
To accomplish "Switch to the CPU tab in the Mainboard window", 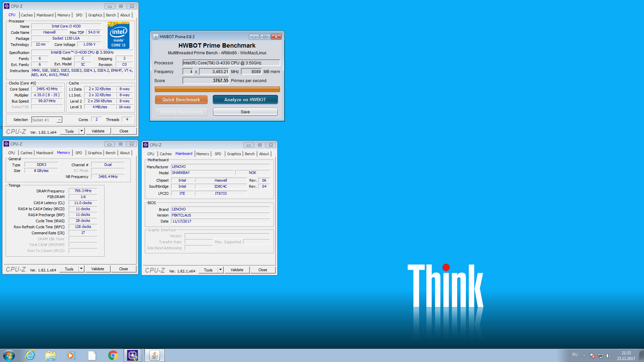I will click(151, 154).
